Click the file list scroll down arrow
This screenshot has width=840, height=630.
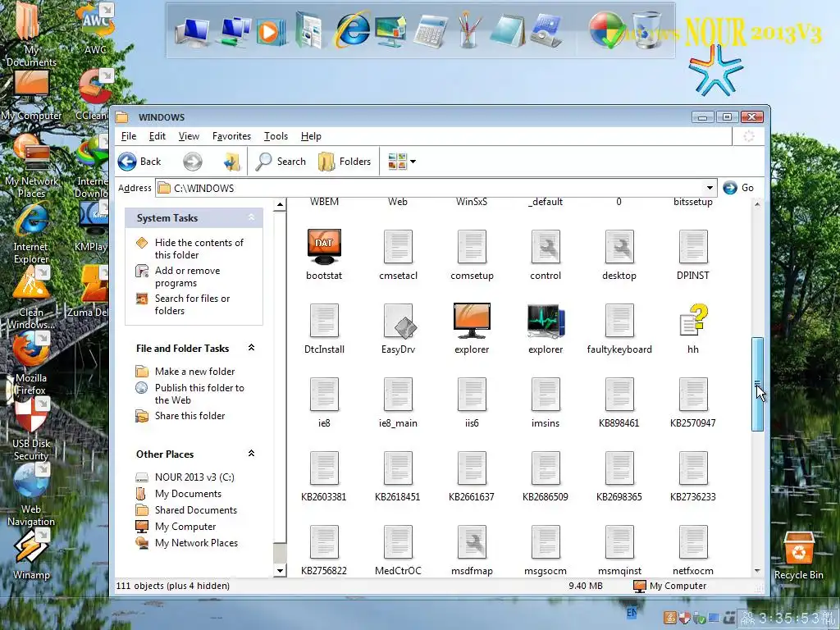(757, 571)
